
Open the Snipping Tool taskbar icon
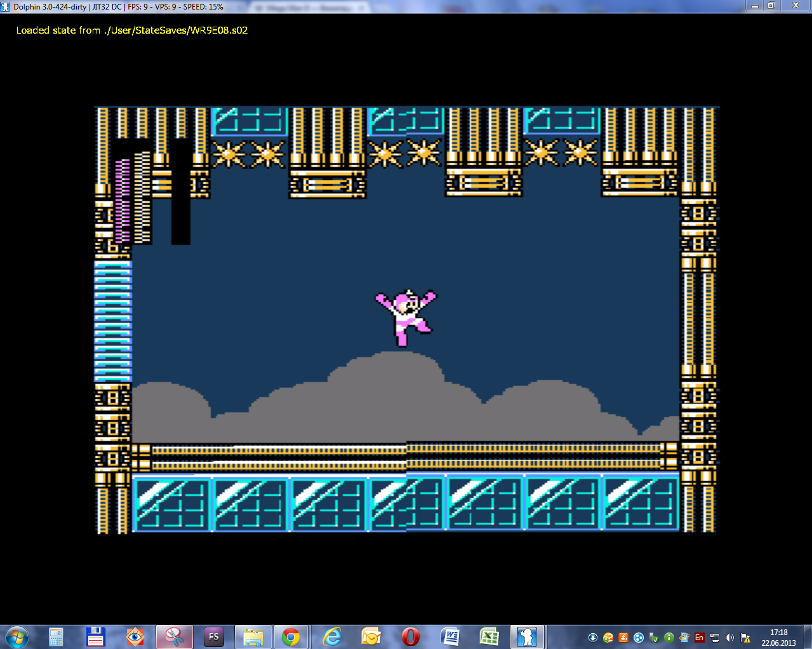(x=174, y=637)
